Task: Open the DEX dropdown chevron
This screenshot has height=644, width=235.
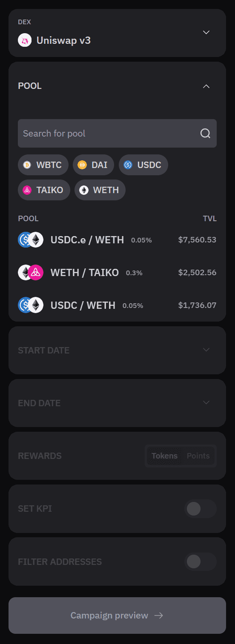Action: click(x=206, y=32)
